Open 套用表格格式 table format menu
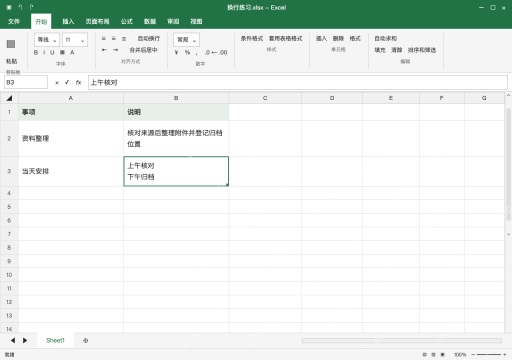This screenshot has width=512, height=360. click(x=286, y=39)
